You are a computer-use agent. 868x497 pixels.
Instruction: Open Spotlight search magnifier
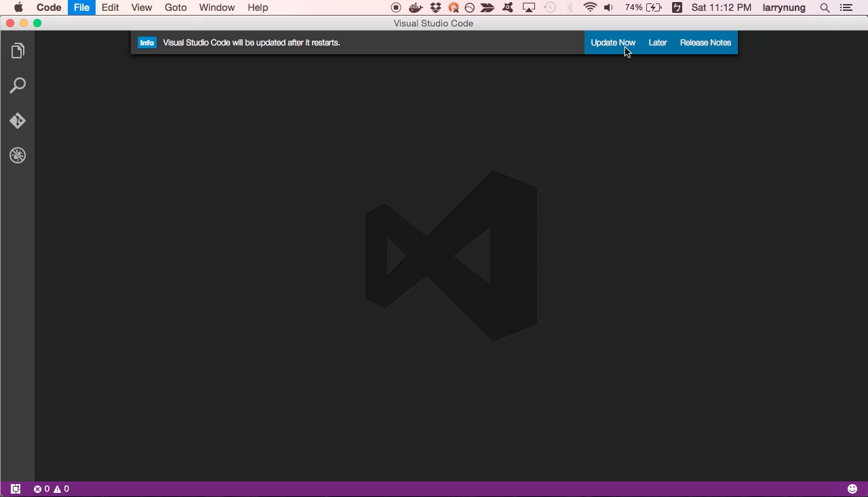tap(825, 7)
